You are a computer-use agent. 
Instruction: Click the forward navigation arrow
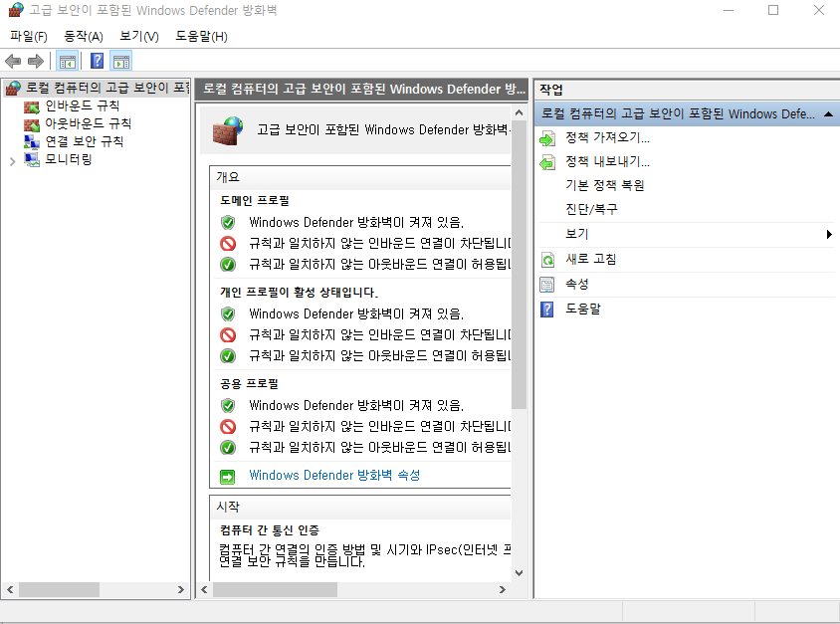click(x=37, y=60)
